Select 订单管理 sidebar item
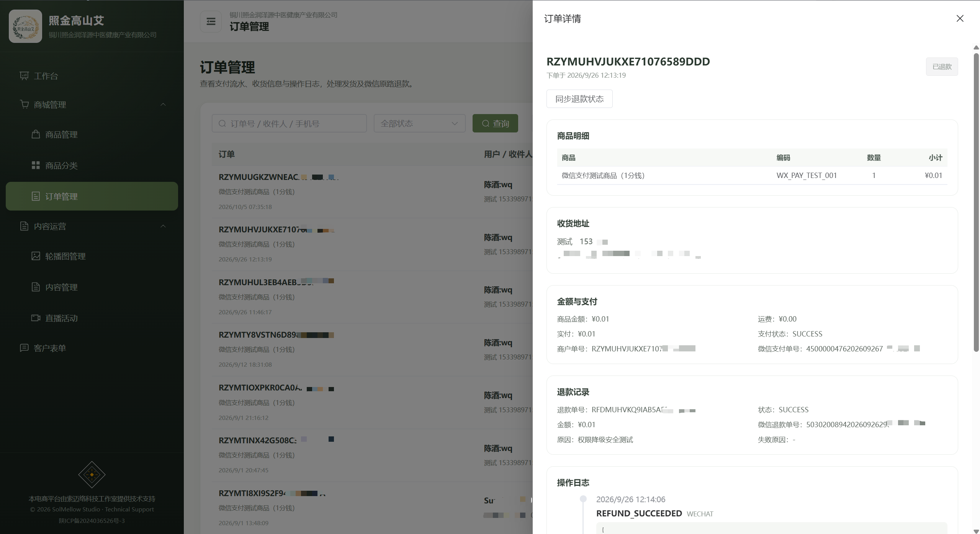The image size is (980, 534). coord(92,196)
